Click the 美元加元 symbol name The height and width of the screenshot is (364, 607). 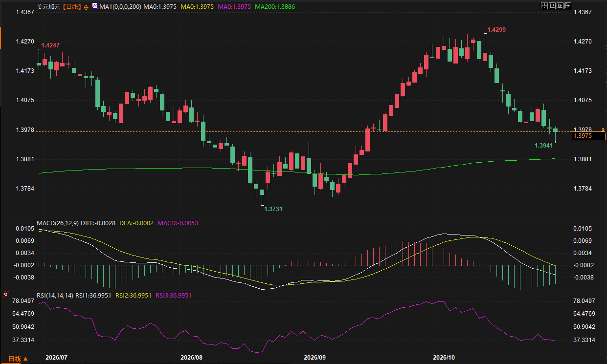click(49, 7)
